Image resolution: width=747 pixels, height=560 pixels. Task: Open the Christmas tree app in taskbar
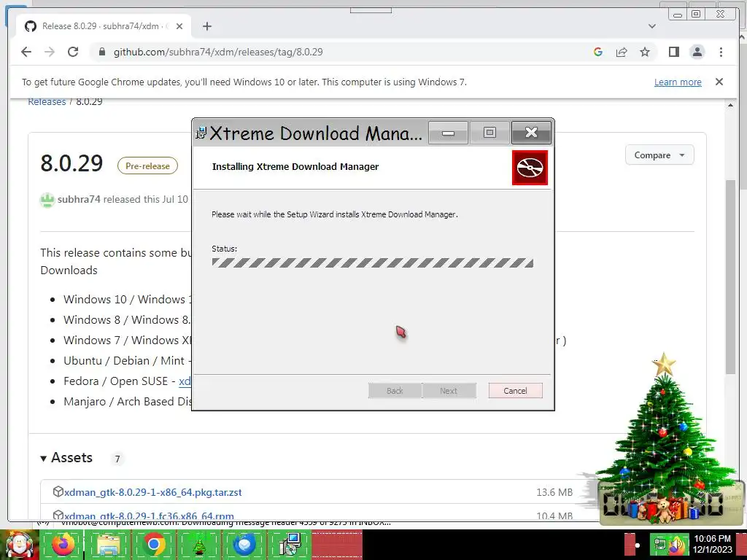point(198,545)
